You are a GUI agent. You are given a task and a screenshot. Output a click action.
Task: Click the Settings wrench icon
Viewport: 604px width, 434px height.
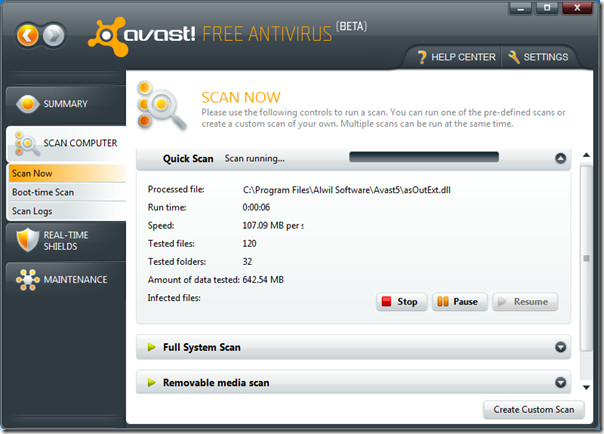(514, 57)
